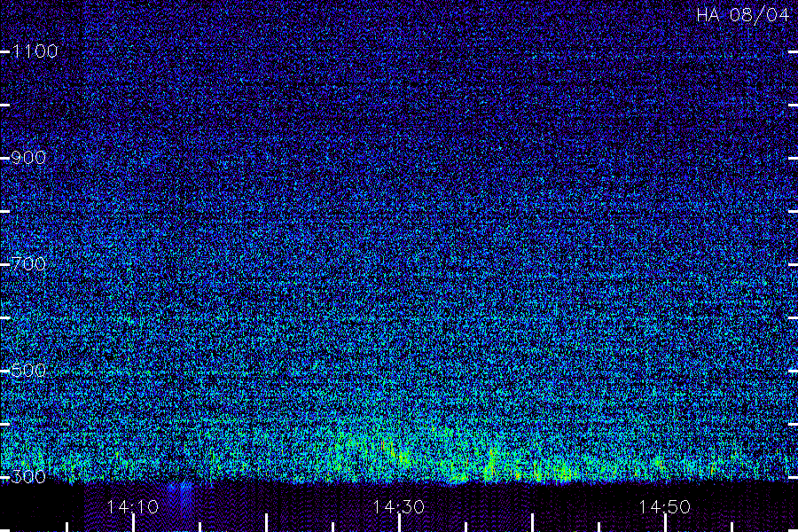Click the 14:30 time label

coord(398,507)
